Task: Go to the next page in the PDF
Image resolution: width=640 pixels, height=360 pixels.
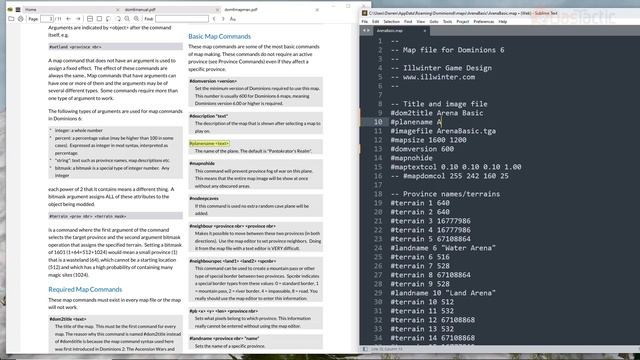Action: click(x=78, y=19)
